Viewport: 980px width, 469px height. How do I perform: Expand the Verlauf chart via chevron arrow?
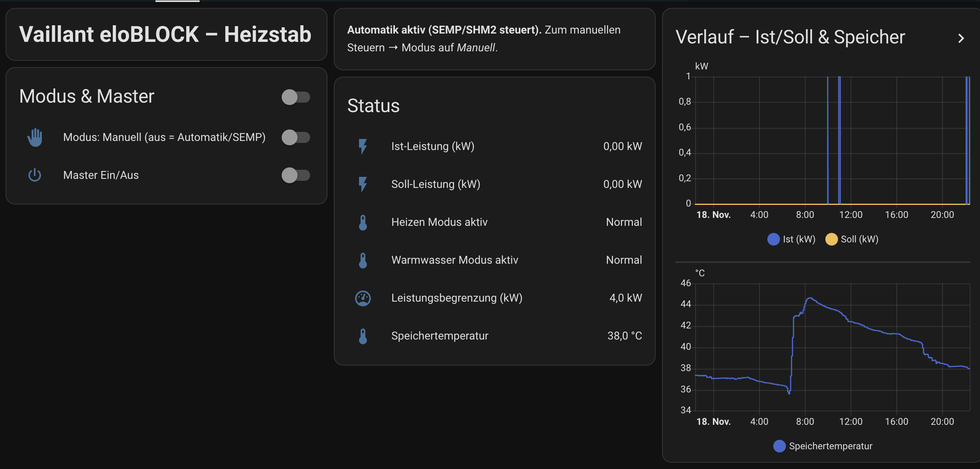(x=961, y=38)
